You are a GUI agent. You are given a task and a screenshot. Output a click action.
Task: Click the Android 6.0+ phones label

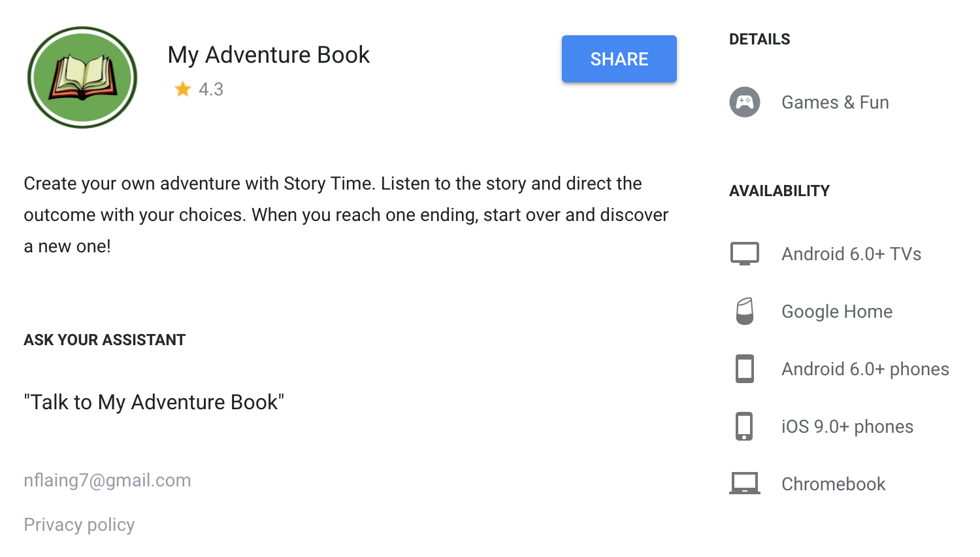865,369
